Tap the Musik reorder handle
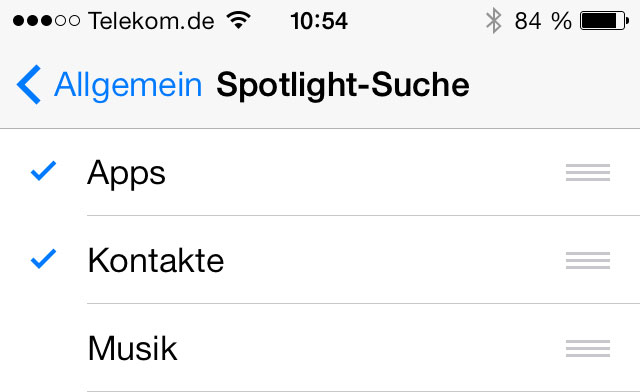 (588, 348)
